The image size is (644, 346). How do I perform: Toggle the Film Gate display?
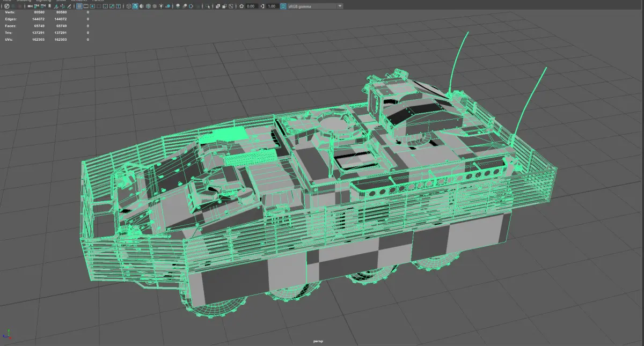pos(86,6)
